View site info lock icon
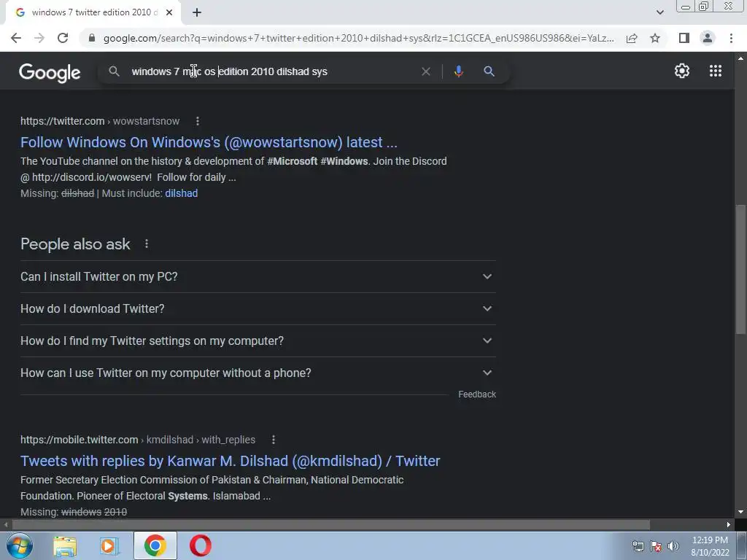Screen dimensions: 747x560 [92, 38]
